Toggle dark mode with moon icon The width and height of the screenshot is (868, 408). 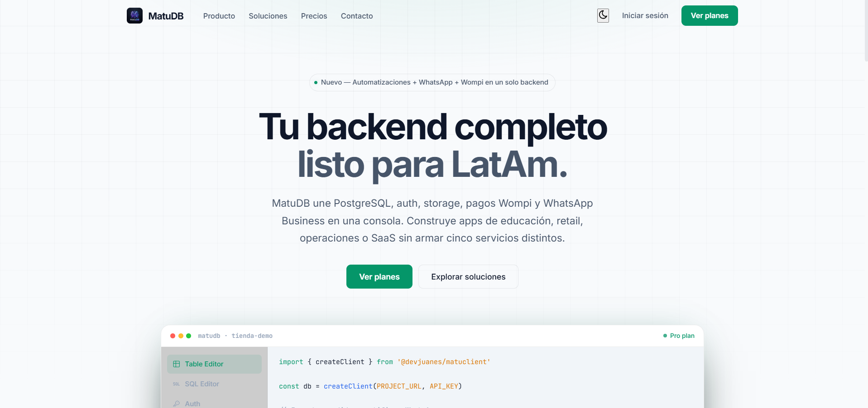(x=603, y=15)
